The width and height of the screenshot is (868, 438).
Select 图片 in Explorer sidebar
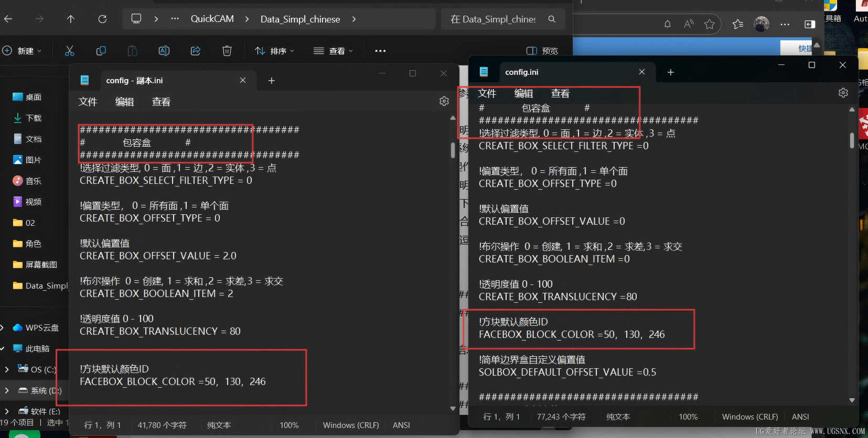(x=27, y=160)
